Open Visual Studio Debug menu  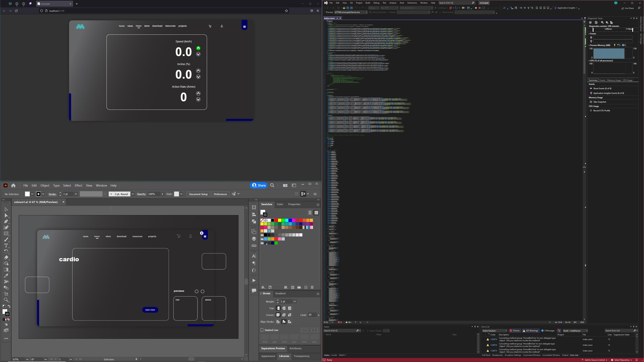click(376, 3)
